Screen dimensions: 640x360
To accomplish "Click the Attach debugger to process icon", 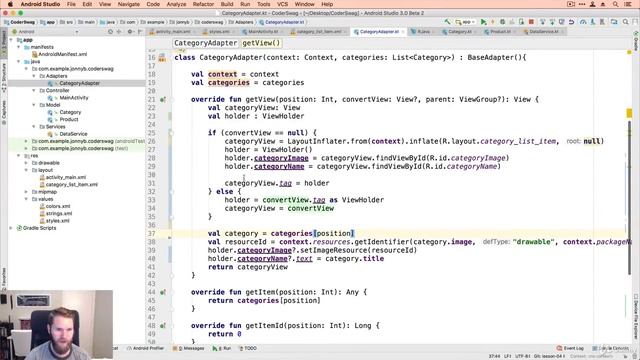I will tap(521, 22).
